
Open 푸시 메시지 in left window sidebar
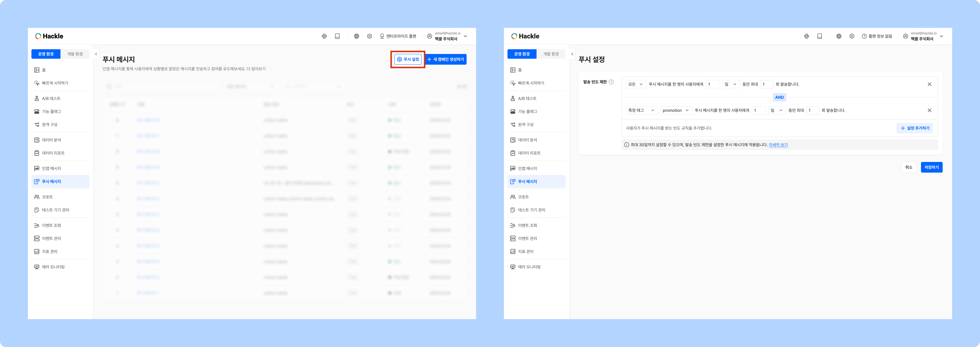60,182
